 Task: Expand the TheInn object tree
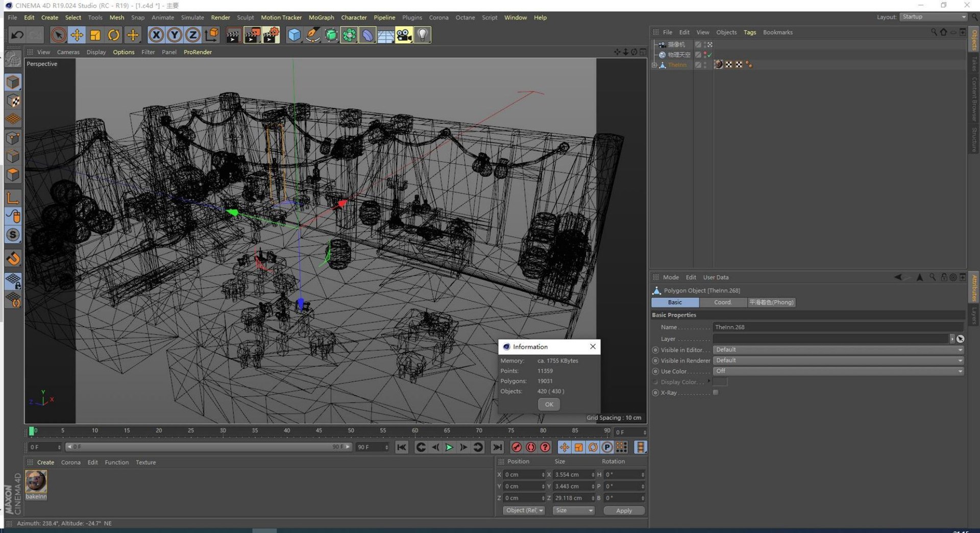654,65
